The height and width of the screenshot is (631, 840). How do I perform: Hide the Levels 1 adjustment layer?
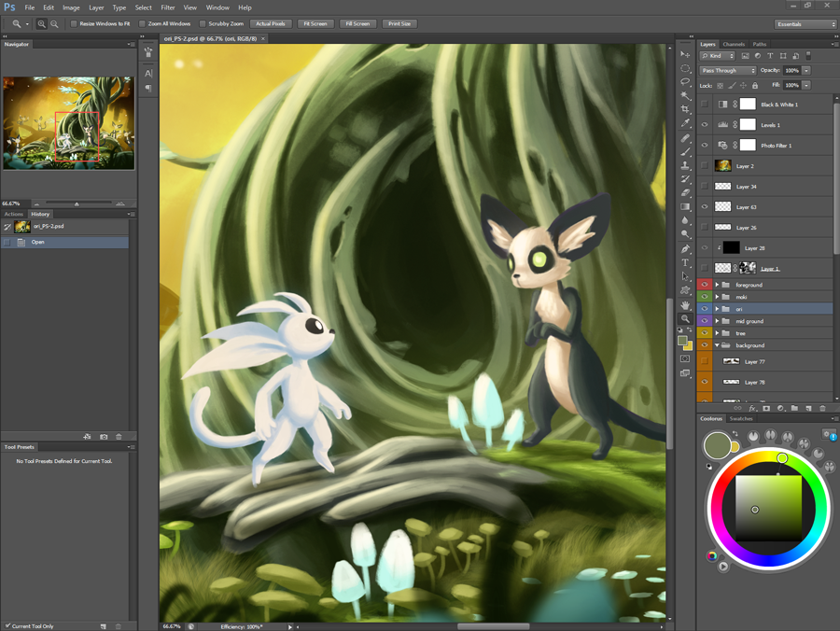point(705,125)
